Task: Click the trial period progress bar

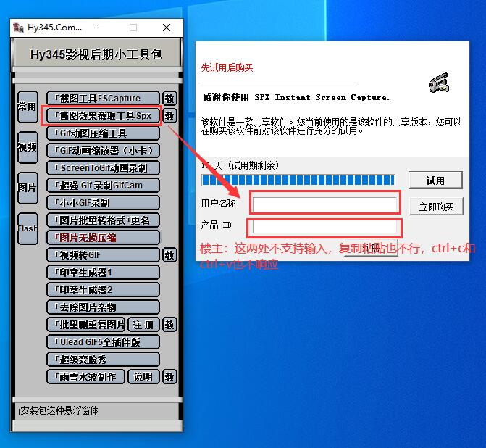Action: (298, 180)
